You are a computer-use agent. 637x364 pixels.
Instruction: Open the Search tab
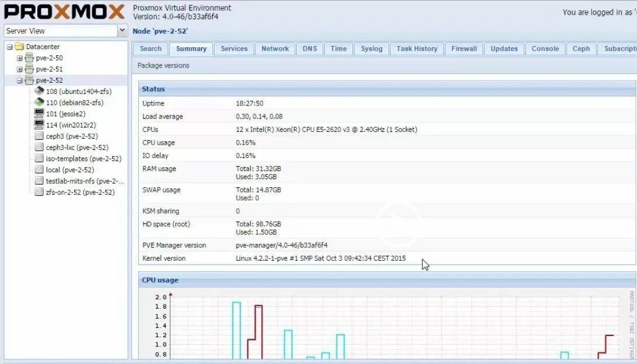click(150, 49)
